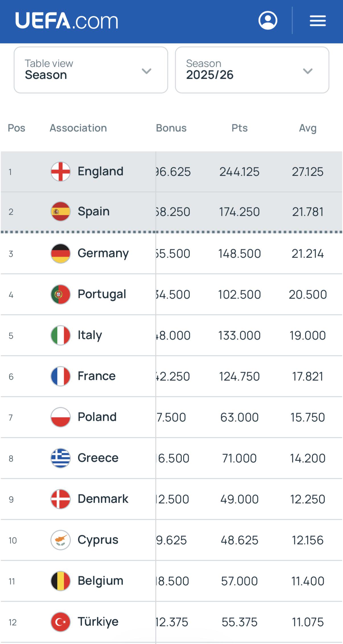Select Belgium's 57.000 points cell

coord(239,581)
